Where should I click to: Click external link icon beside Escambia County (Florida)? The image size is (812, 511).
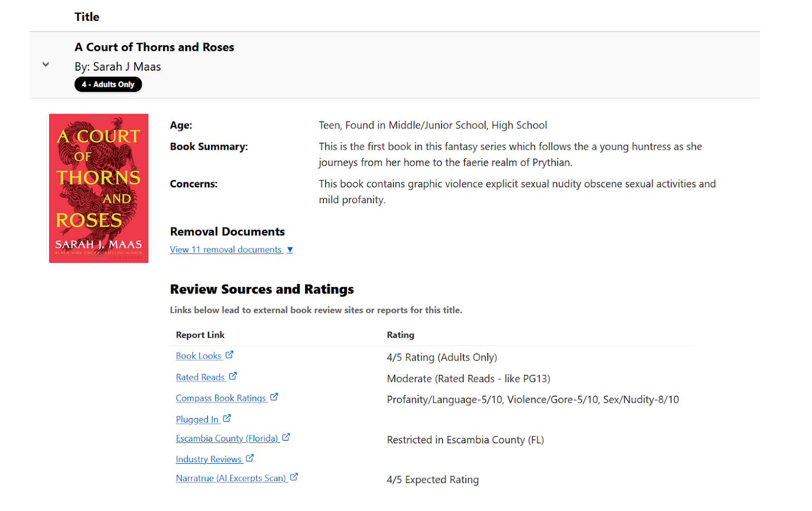click(286, 437)
